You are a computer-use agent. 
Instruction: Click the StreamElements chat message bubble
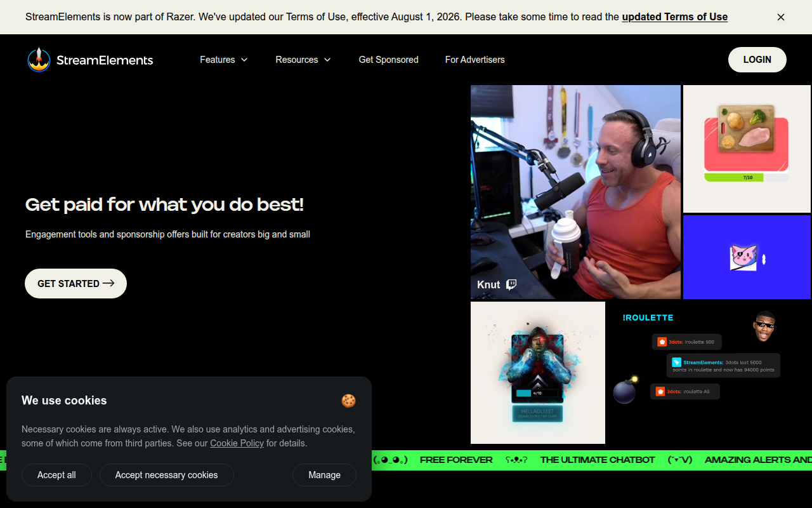(724, 366)
